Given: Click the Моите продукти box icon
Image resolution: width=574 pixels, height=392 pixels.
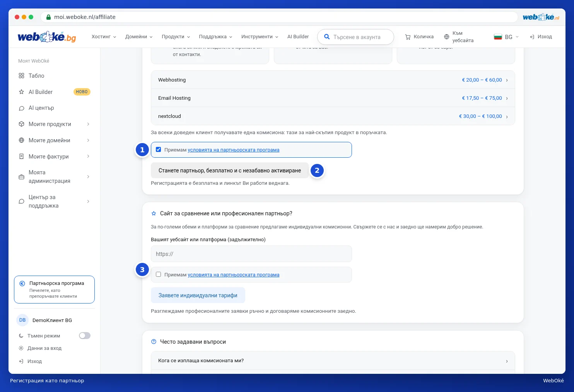Looking at the screenshot, I should pyautogui.click(x=21, y=124).
